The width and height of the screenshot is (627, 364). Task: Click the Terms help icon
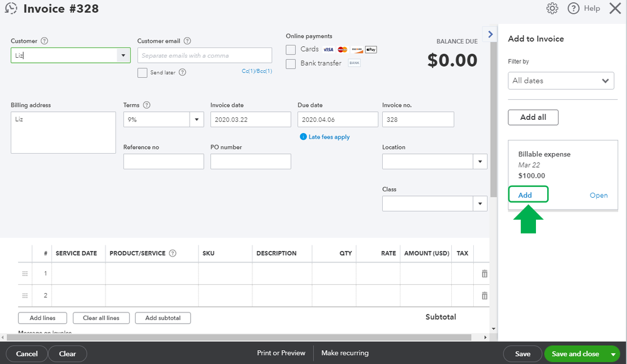(147, 105)
